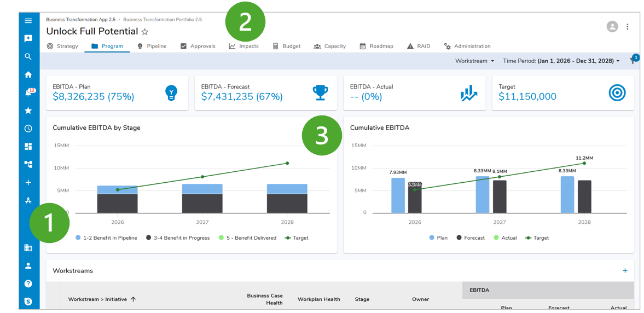Go to Home via sidebar icon
This screenshot has height=313, width=644.
tap(28, 75)
